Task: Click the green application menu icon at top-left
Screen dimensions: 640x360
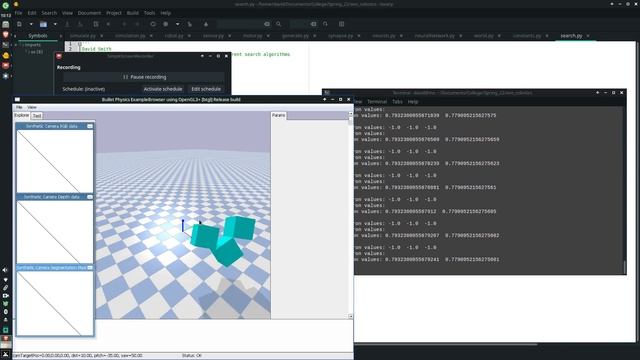Action: tap(6, 5)
